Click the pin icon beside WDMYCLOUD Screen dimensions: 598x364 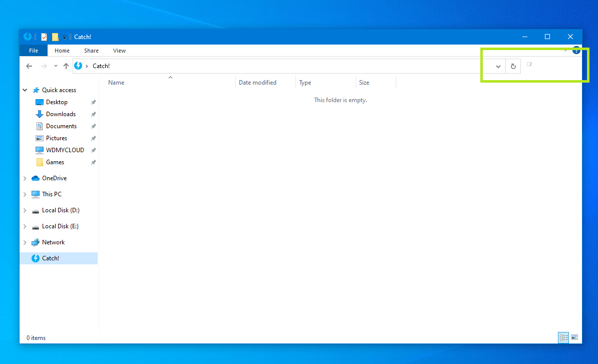click(94, 150)
